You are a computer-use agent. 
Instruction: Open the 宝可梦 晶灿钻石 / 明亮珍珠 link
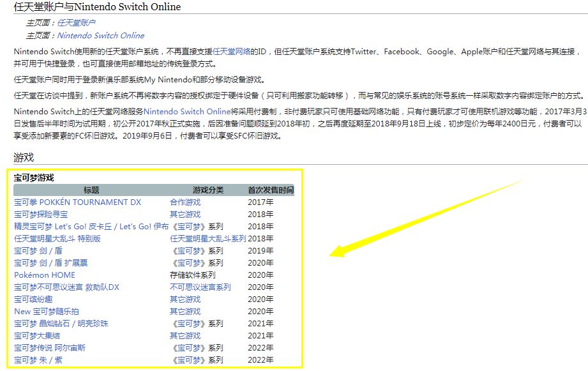tap(61, 324)
